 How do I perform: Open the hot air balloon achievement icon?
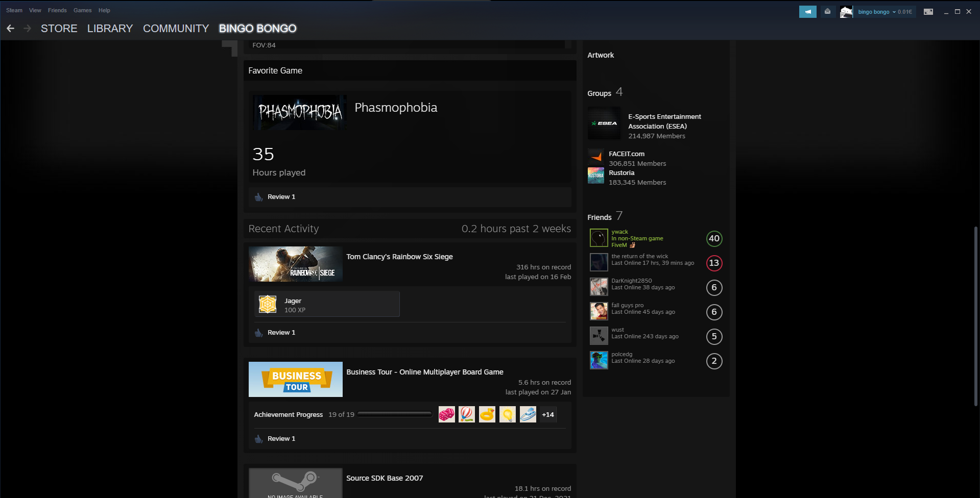[x=467, y=414]
